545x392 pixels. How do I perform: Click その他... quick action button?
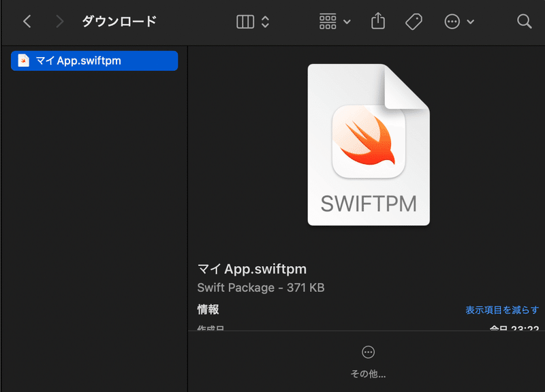(x=368, y=362)
